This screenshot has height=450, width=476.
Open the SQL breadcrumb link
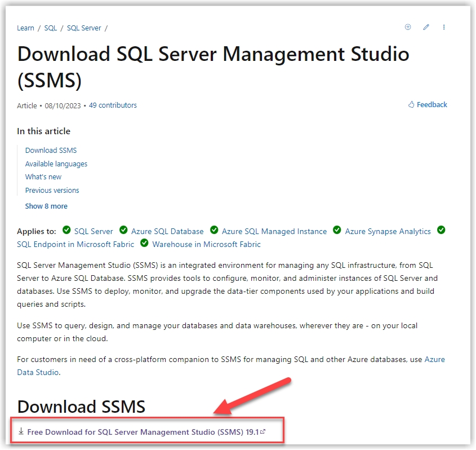(50, 28)
